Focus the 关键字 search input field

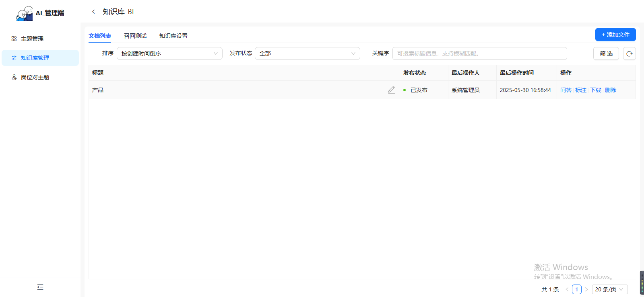(x=479, y=53)
